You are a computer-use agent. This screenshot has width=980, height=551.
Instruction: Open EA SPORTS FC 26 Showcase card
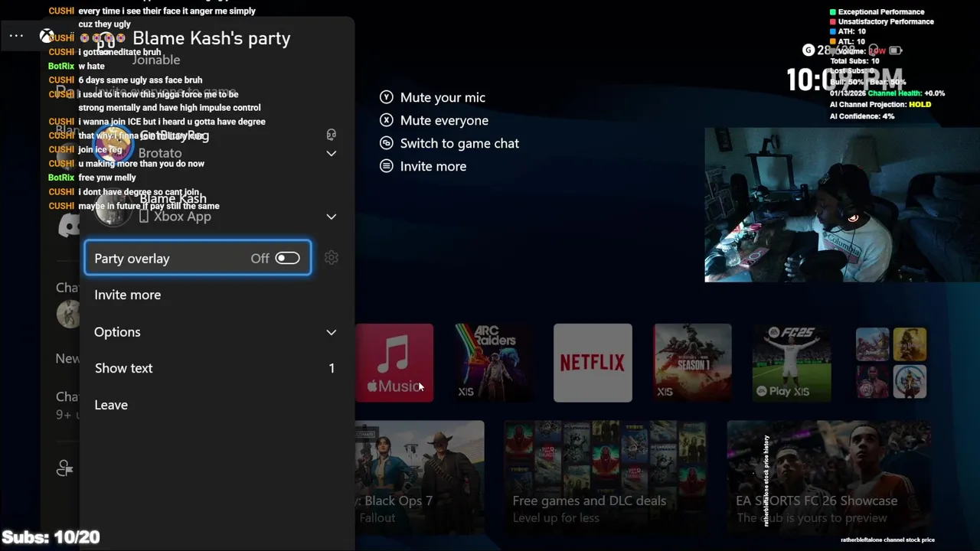(x=828, y=478)
